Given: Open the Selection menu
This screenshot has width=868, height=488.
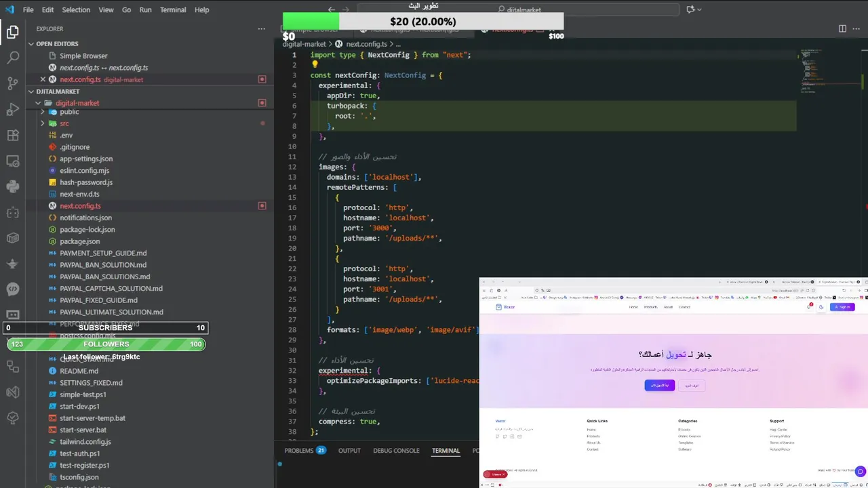Looking at the screenshot, I should click(x=76, y=9).
